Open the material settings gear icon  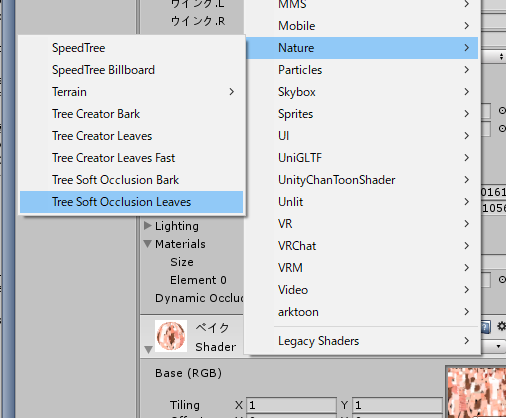(501, 326)
